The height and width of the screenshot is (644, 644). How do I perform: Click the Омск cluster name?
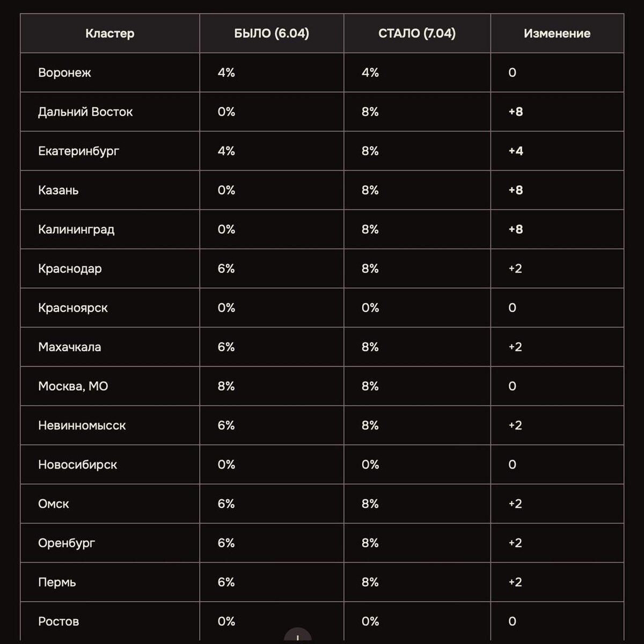click(x=54, y=503)
